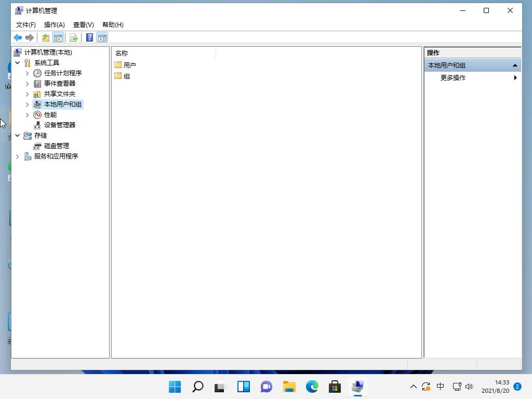Open Microsoft Edge from the taskbar
This screenshot has height=399, width=532.
coord(312,387)
